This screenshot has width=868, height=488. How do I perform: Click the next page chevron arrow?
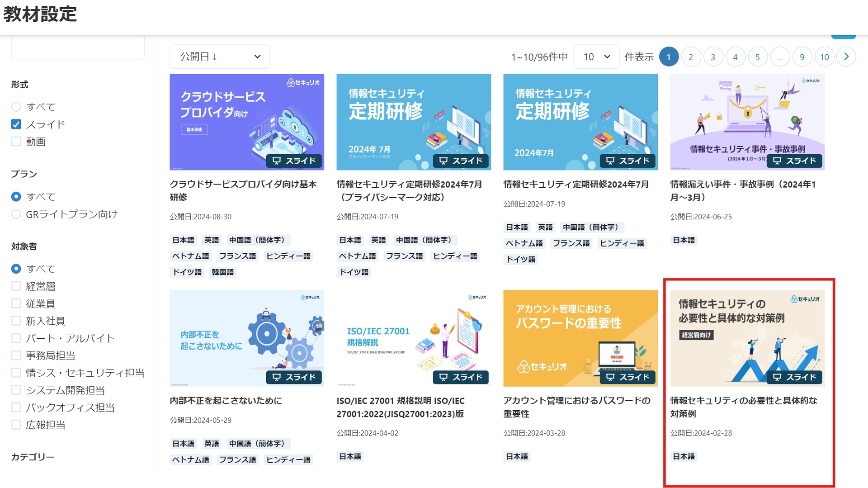point(846,57)
